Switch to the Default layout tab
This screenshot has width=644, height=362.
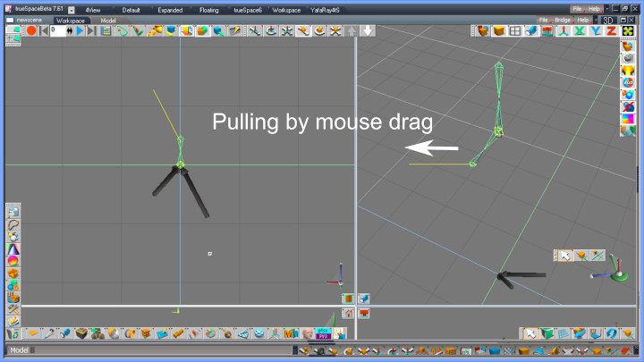coord(131,10)
